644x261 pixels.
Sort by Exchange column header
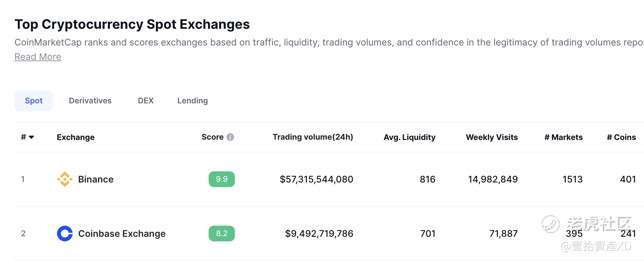tap(76, 137)
